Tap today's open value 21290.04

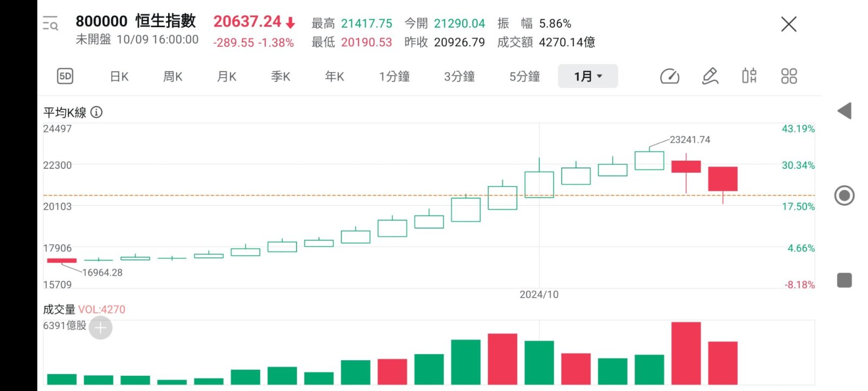[x=459, y=23]
